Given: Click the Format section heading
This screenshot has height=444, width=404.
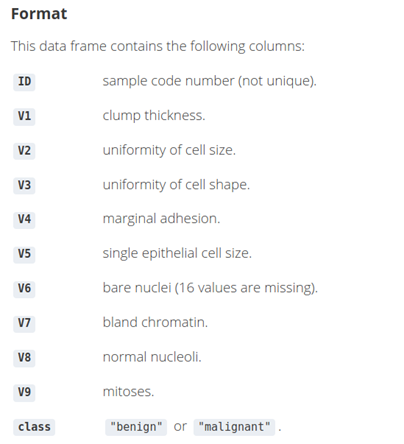Looking at the screenshot, I should (39, 14).
